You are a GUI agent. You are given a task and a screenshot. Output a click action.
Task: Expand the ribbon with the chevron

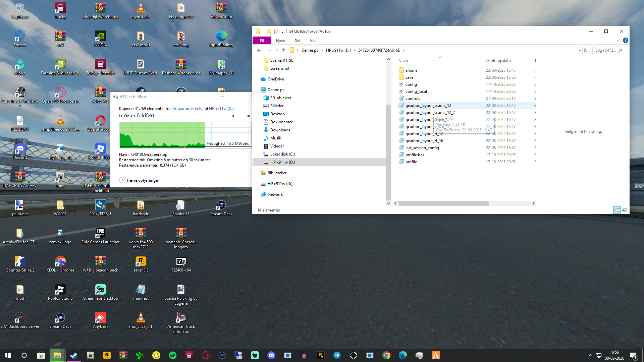point(618,40)
